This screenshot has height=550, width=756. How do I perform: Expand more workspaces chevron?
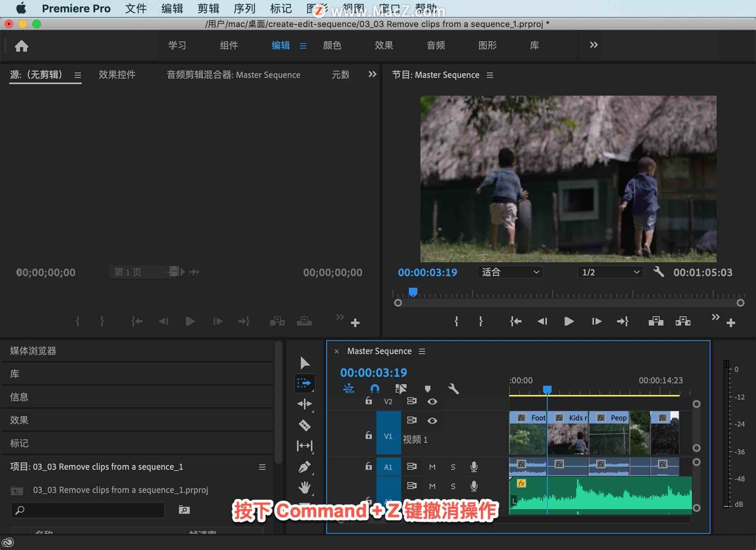pyautogui.click(x=593, y=45)
